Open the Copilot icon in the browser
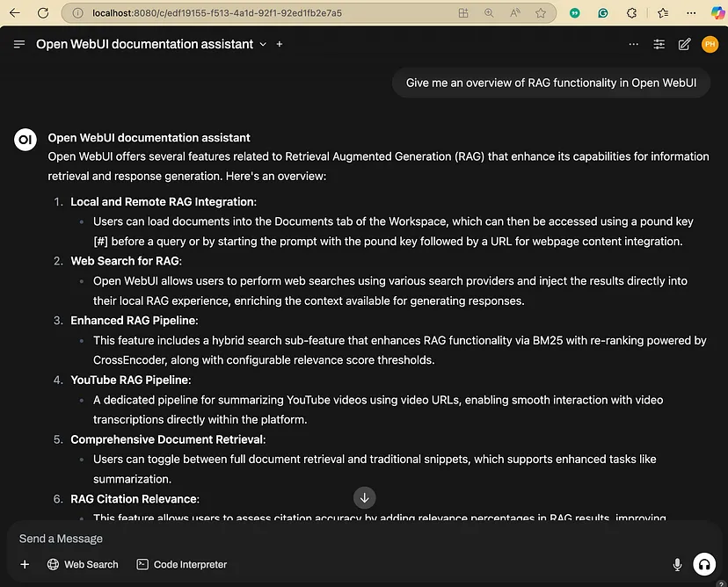The width and height of the screenshot is (728, 587). point(717,13)
